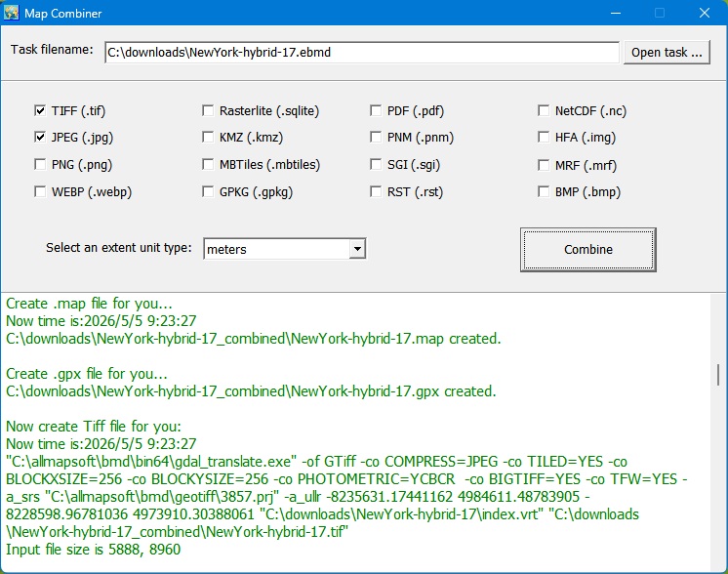Enable the PNG (.png) format

tap(40, 164)
